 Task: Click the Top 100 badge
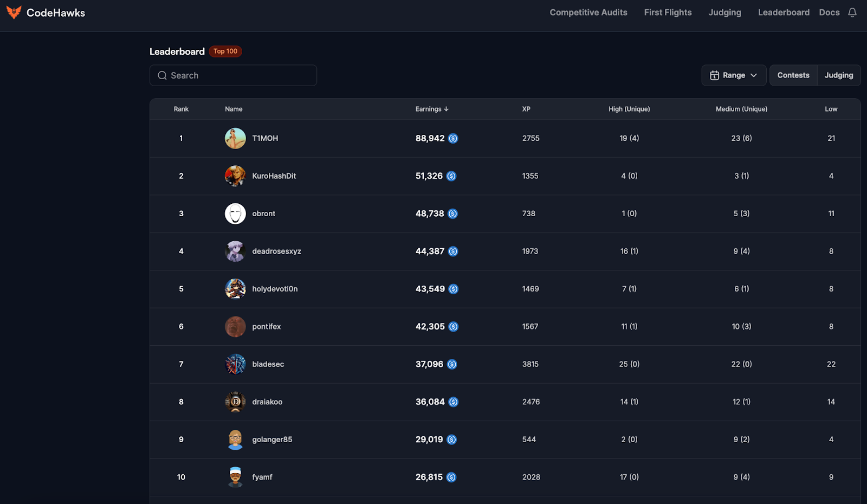coord(225,51)
